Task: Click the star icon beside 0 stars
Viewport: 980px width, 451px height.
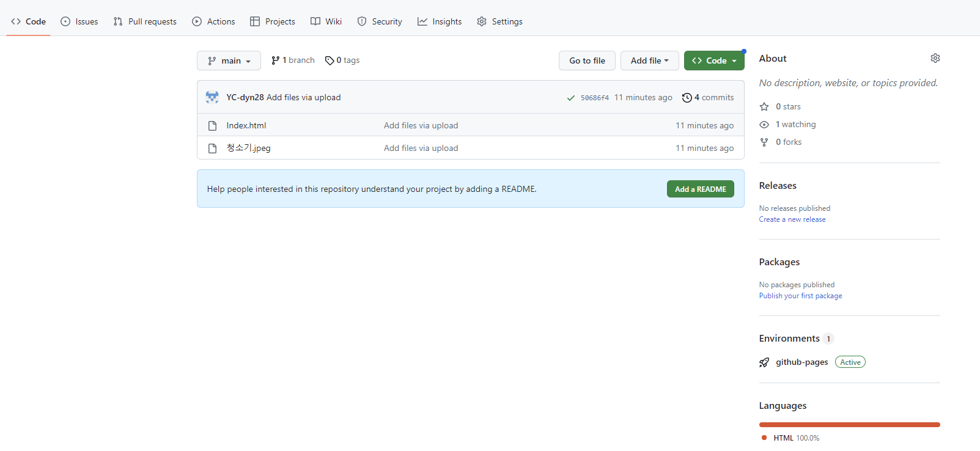Action: pos(764,107)
